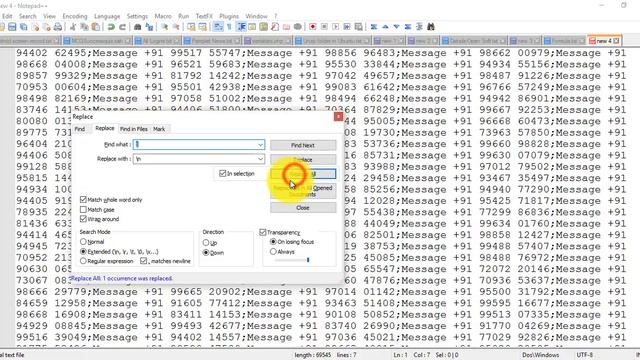Select Normal search mode
The width and height of the screenshot is (640, 360).
click(83, 242)
